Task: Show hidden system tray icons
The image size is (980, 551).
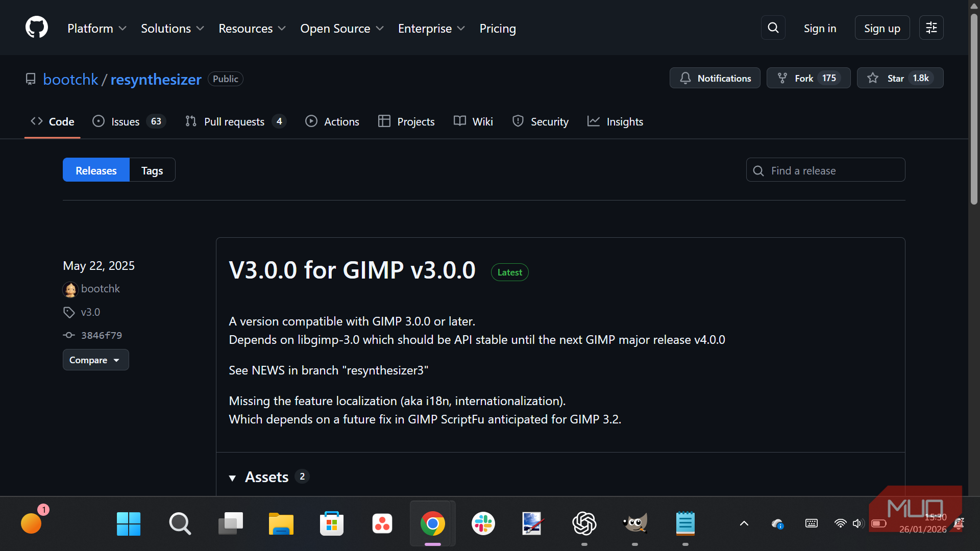Action: pos(744,523)
